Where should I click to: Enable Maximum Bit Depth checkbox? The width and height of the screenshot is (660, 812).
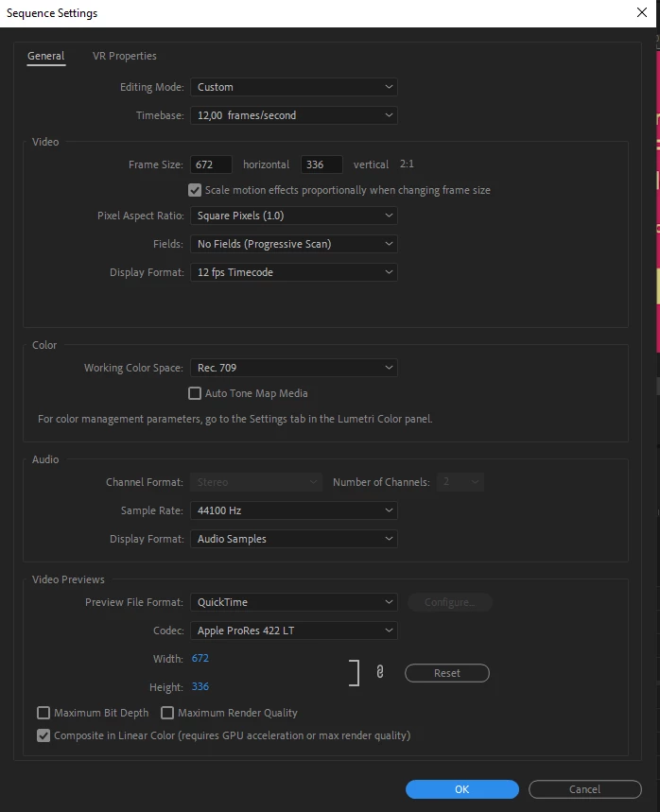tap(43, 713)
